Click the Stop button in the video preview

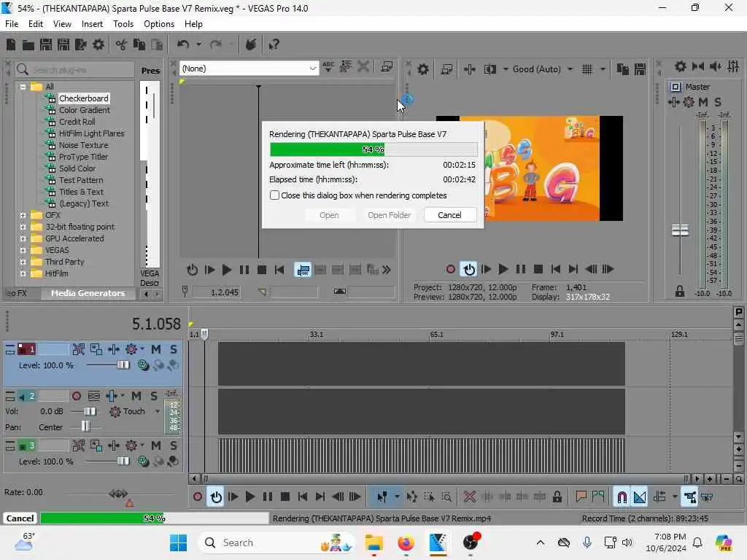(x=538, y=269)
